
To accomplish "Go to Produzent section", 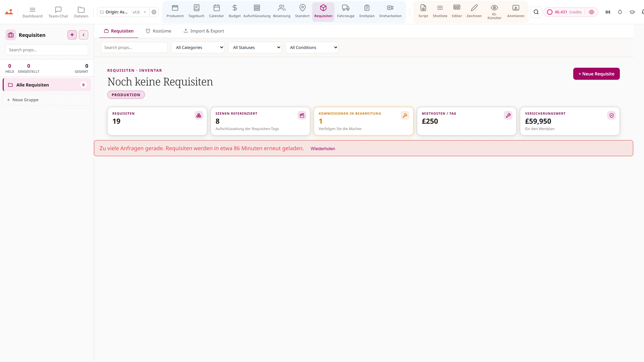I will [175, 12].
